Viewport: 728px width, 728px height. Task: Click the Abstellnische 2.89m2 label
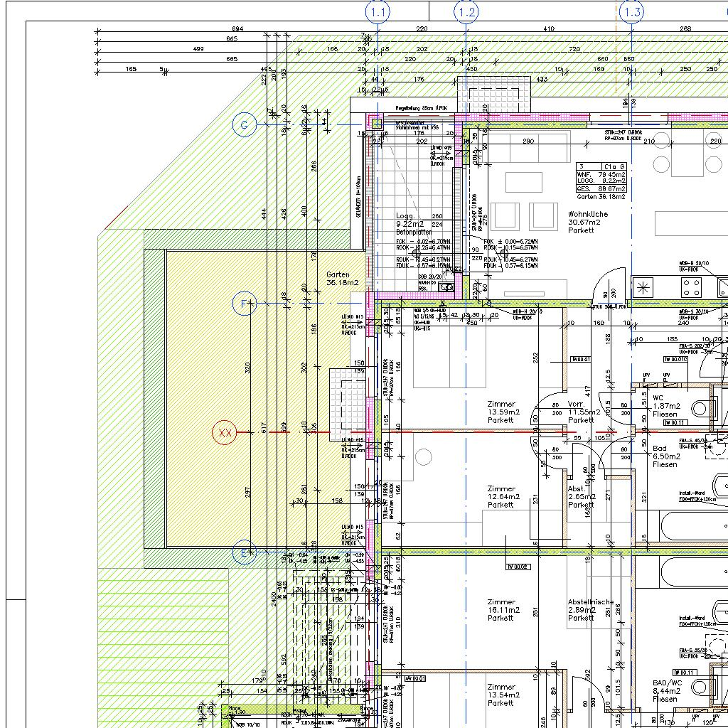(x=590, y=609)
